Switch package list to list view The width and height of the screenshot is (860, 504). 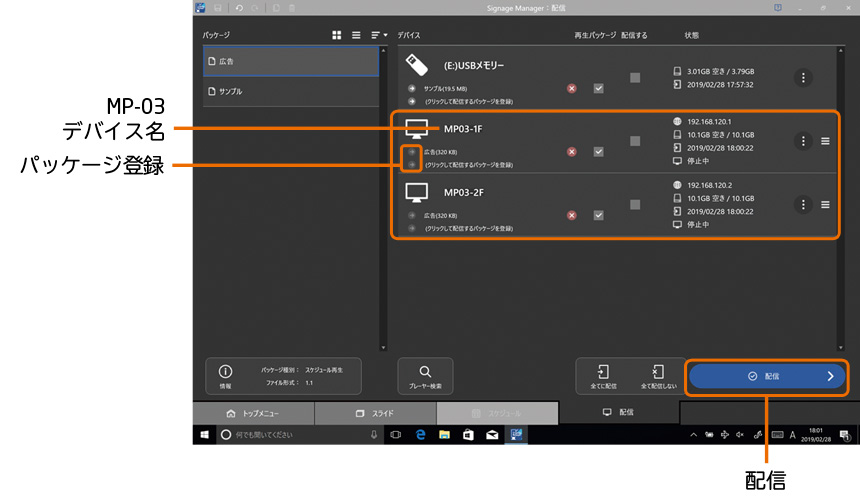pos(356,35)
